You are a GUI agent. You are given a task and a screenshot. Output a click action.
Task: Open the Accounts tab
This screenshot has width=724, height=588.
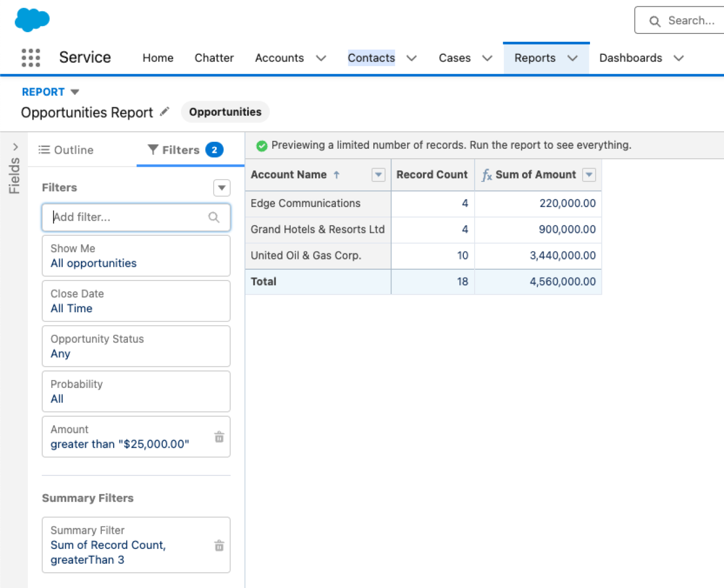tap(279, 58)
